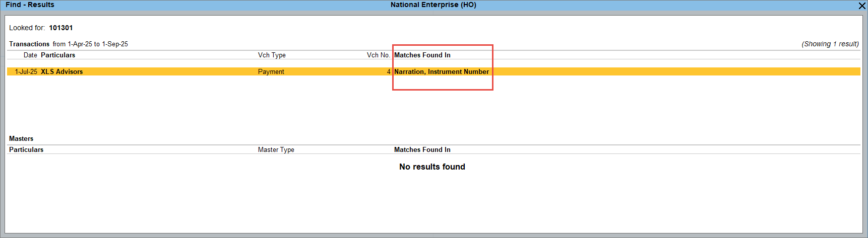Select the Payment voucher type cell
868x238 pixels.
[271, 72]
